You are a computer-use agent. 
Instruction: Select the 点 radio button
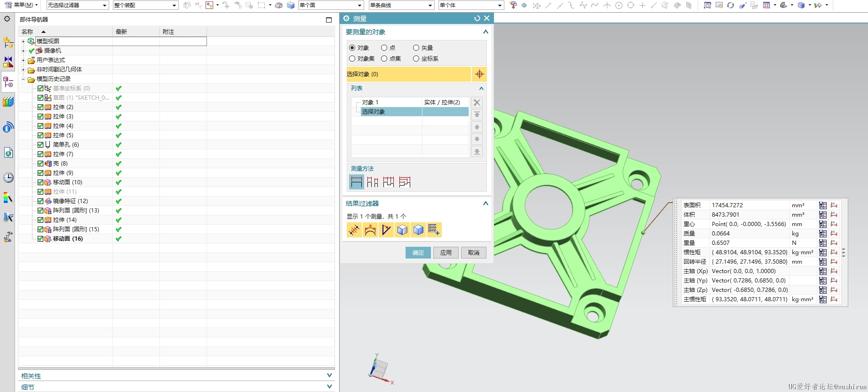pos(384,47)
